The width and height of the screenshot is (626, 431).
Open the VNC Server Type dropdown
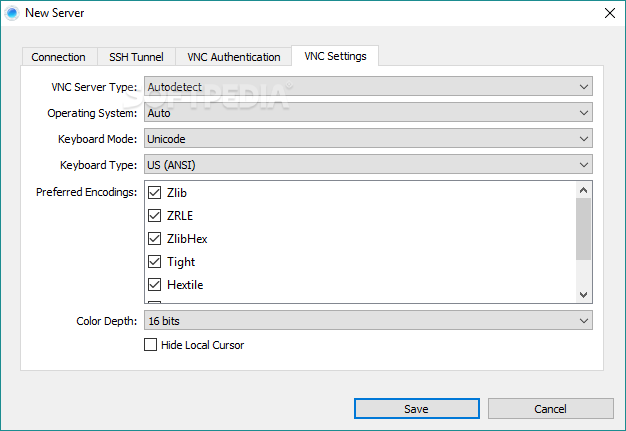pos(368,87)
